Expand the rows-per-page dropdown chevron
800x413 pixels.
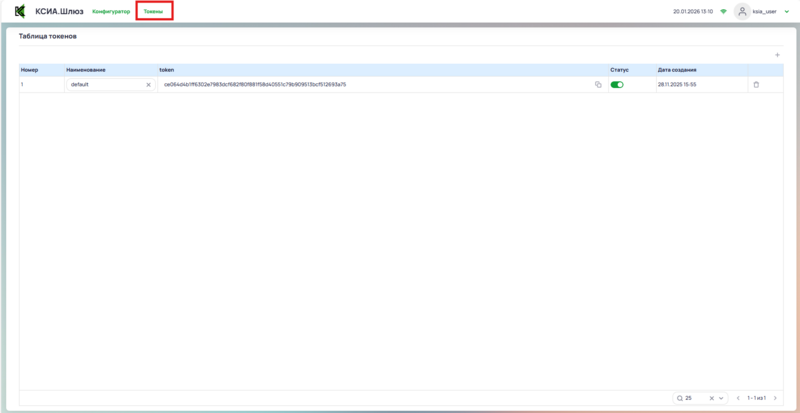click(721, 398)
